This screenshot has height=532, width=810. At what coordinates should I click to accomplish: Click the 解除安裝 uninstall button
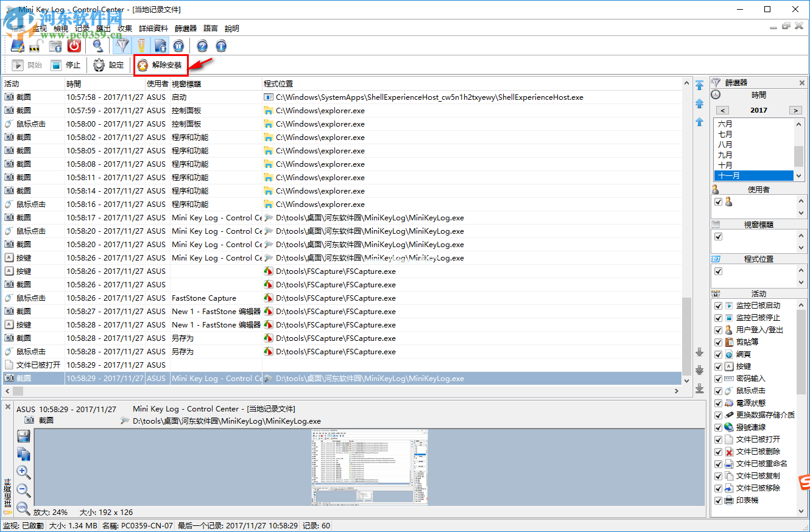[x=160, y=65]
